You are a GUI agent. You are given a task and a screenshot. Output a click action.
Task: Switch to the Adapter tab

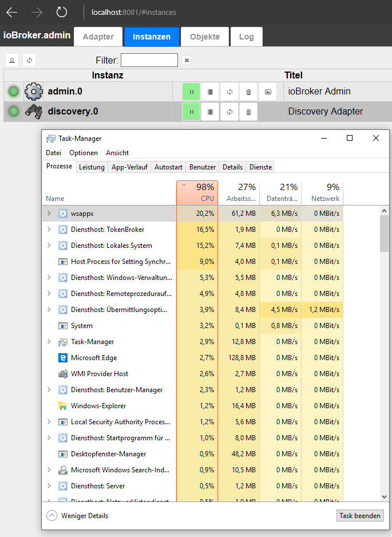[x=98, y=37]
